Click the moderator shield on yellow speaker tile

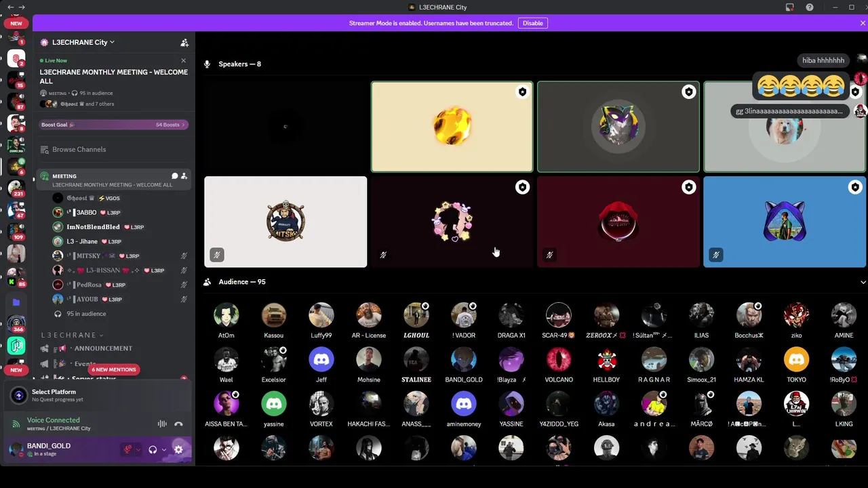[x=522, y=92]
